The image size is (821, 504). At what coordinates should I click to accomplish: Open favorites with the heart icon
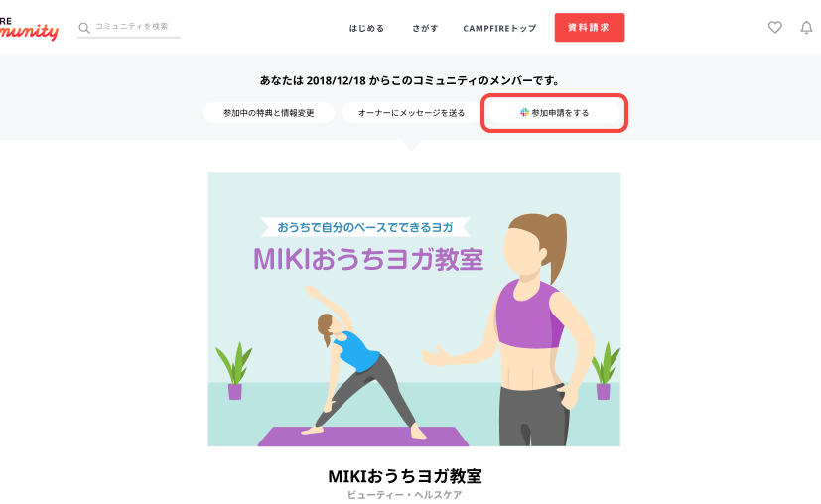775,27
